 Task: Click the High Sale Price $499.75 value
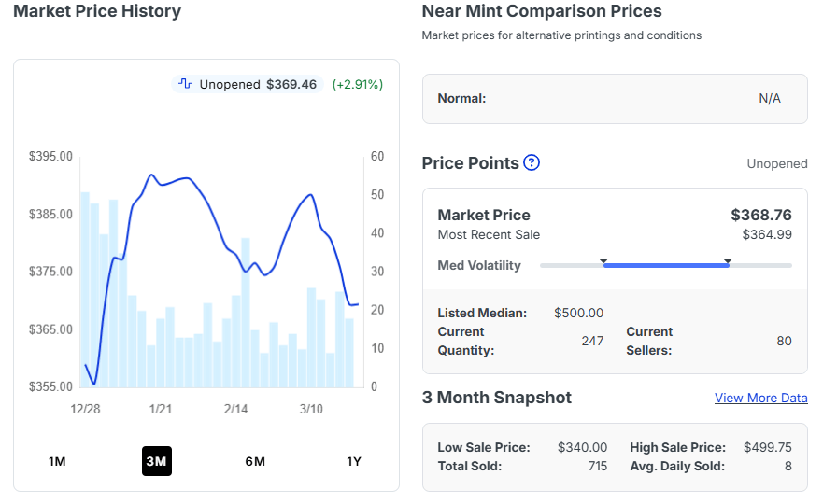click(767, 447)
